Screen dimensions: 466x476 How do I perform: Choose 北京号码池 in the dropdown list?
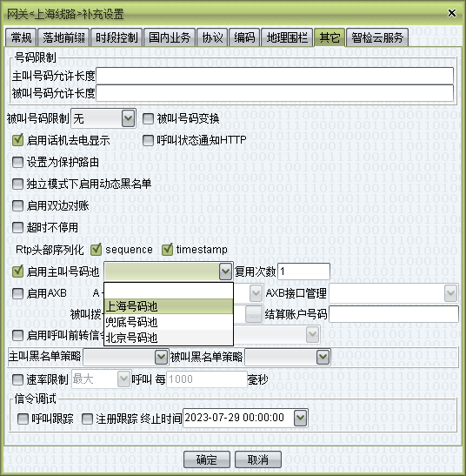pyautogui.click(x=169, y=338)
